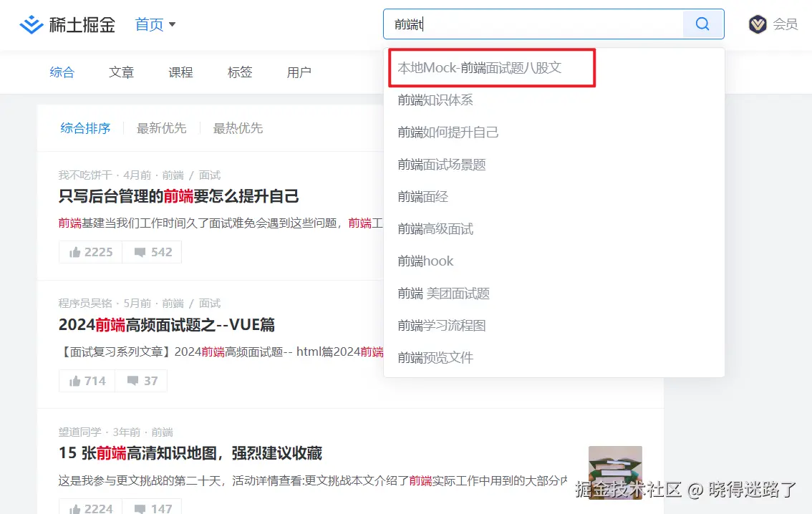This screenshot has height=514, width=812.
Task: Select suggestion 前端面试场景题
Action: pyautogui.click(x=554, y=165)
